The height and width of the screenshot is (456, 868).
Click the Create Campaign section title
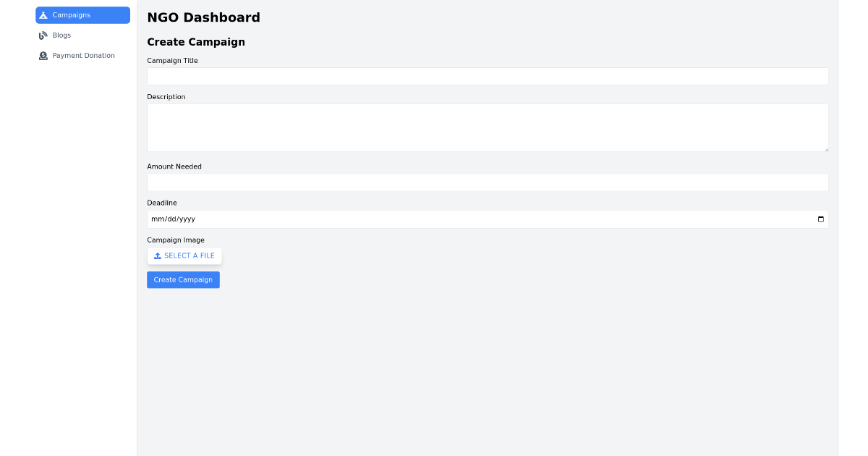195,42
